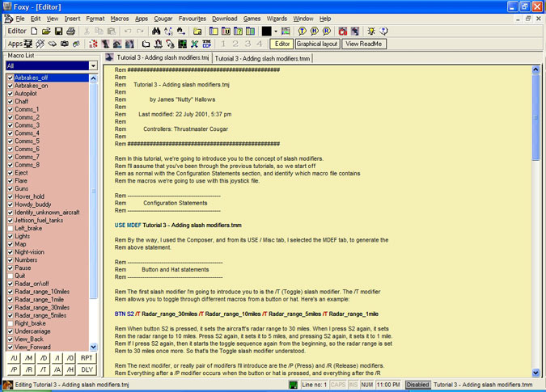The height and width of the screenshot is (392, 546).
Task: Click the macro list scroll-down arrow
Action: (x=93, y=347)
